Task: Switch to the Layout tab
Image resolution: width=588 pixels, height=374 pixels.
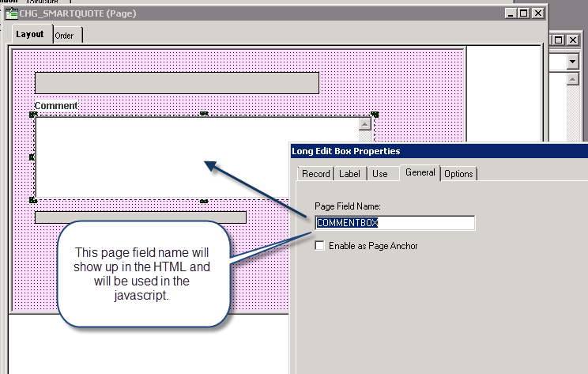Action: point(32,34)
